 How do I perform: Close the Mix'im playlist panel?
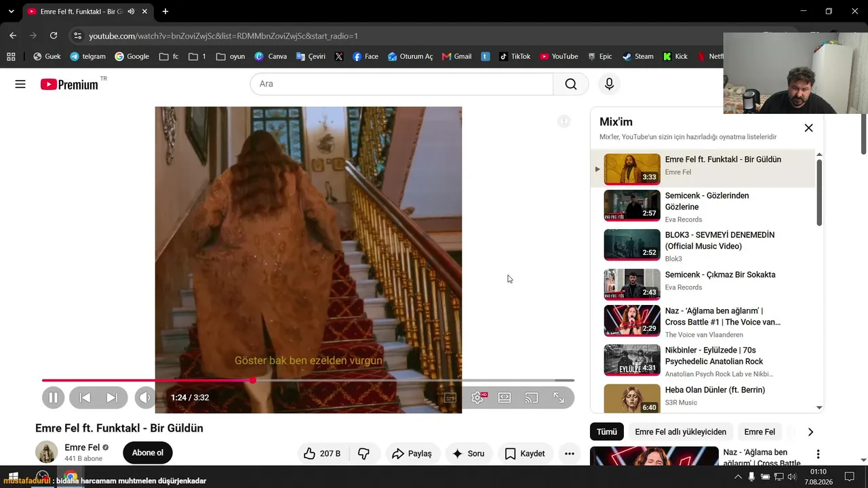808,128
